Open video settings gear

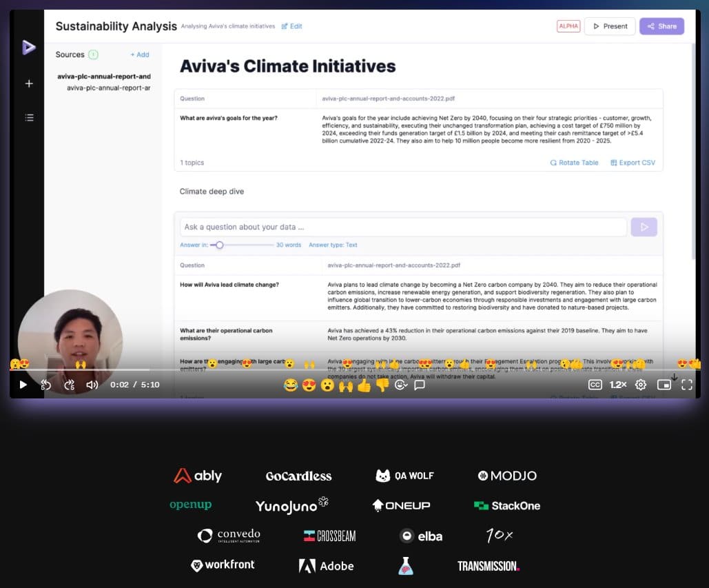(x=641, y=385)
